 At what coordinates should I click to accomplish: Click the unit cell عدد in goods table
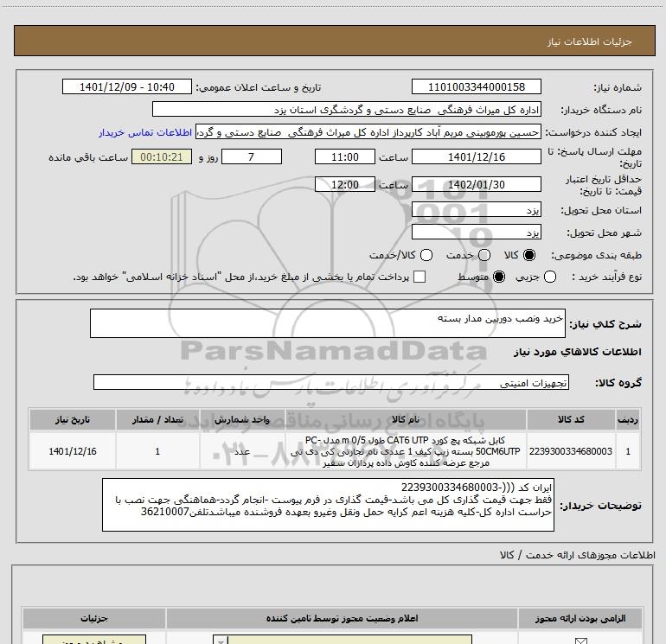coord(242,451)
